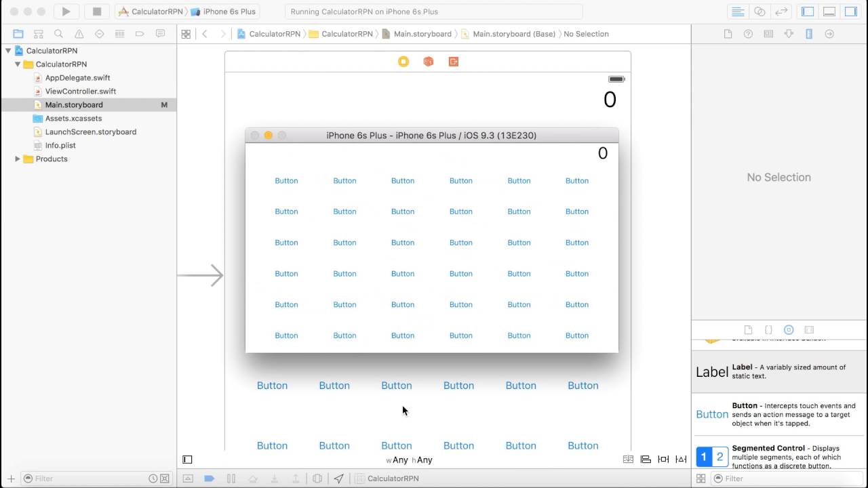Image resolution: width=868 pixels, height=488 pixels.
Task: Open the Symbol navigator tab
Action: point(39,34)
